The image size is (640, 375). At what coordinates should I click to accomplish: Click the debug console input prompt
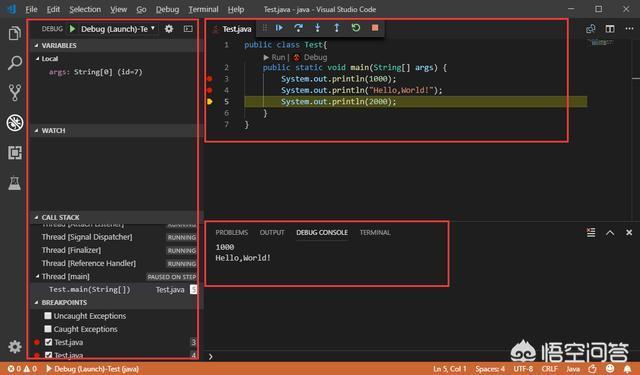422,356
